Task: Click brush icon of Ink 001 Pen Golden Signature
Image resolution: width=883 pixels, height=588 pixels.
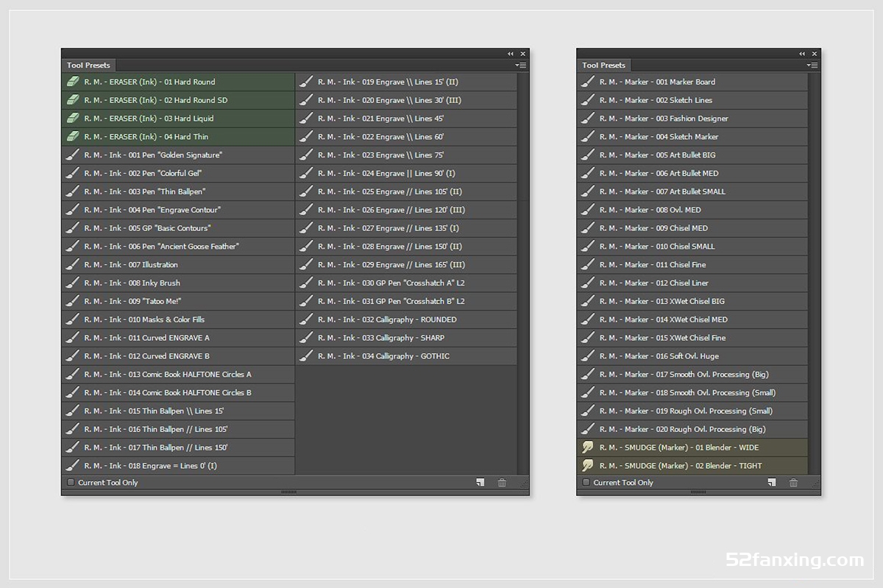Action: [72, 155]
